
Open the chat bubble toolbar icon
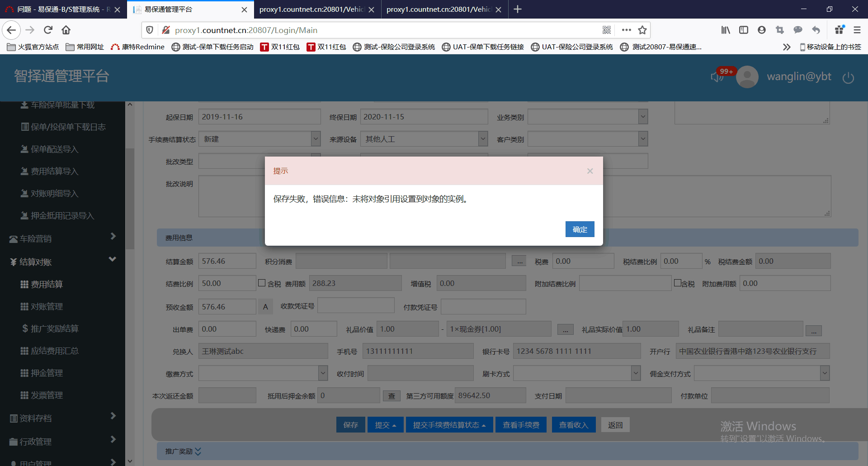point(798,30)
